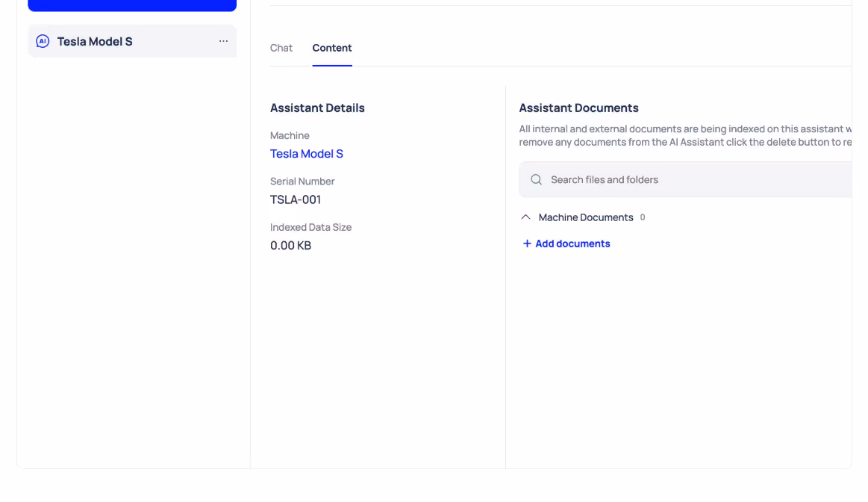Click the Machine Documents count badge 0

click(642, 217)
